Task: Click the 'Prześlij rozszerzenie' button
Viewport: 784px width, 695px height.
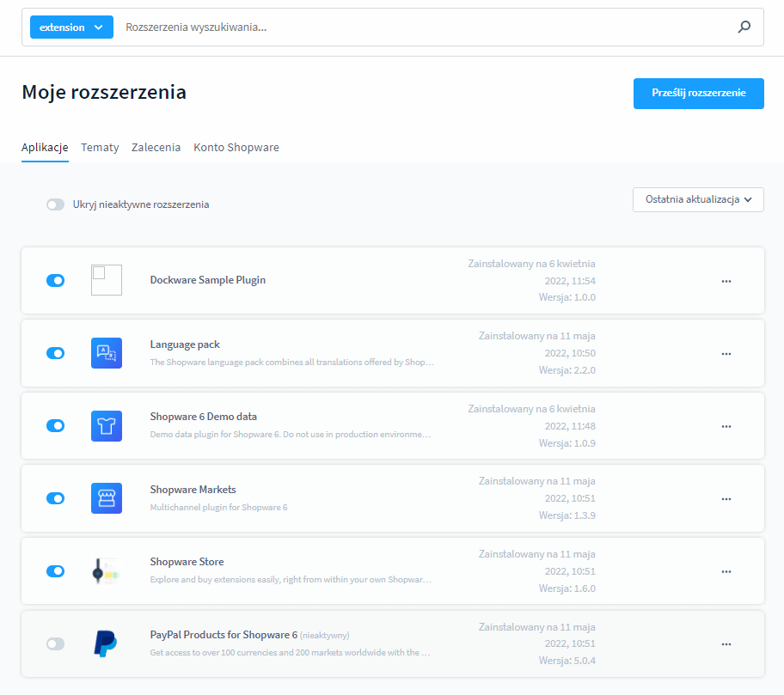Action: 699,93
